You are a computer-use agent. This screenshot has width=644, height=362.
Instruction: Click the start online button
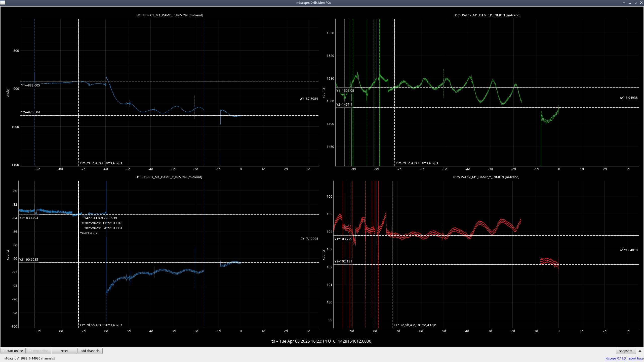coord(13,351)
